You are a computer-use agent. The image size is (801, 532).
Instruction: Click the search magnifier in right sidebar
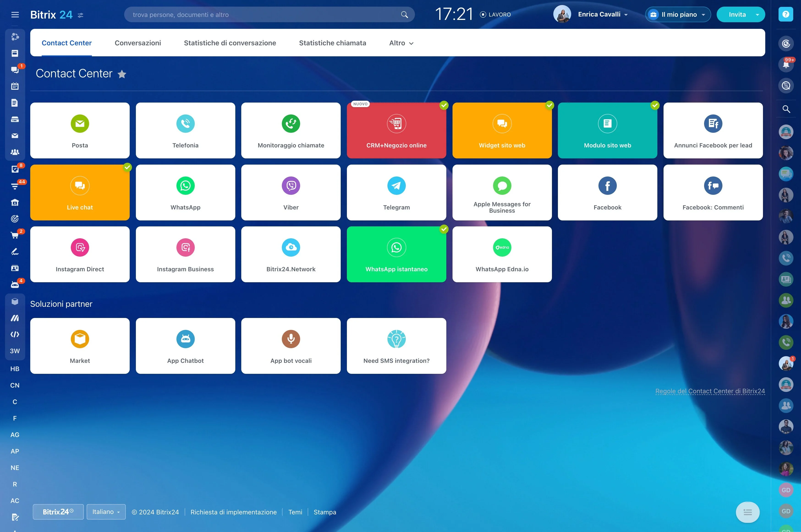(786, 109)
